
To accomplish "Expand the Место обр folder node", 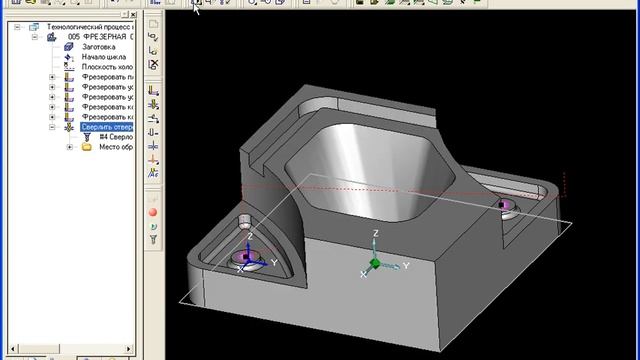I will coord(69,147).
